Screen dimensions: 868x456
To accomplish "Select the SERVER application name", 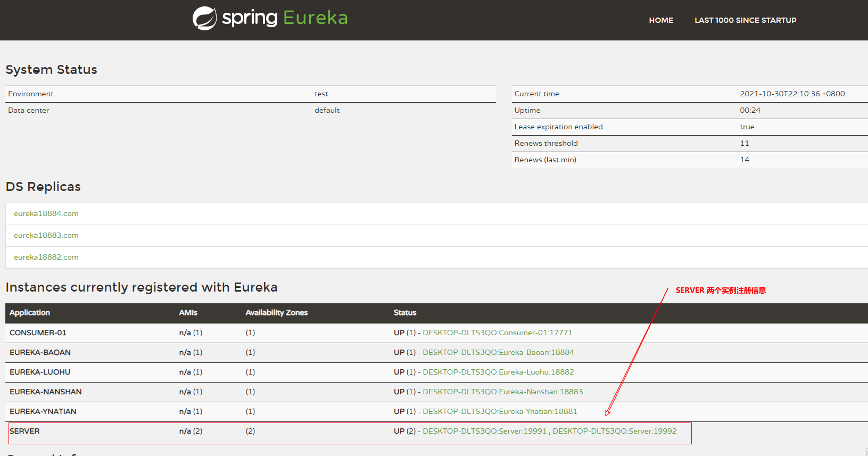I will pos(24,431).
